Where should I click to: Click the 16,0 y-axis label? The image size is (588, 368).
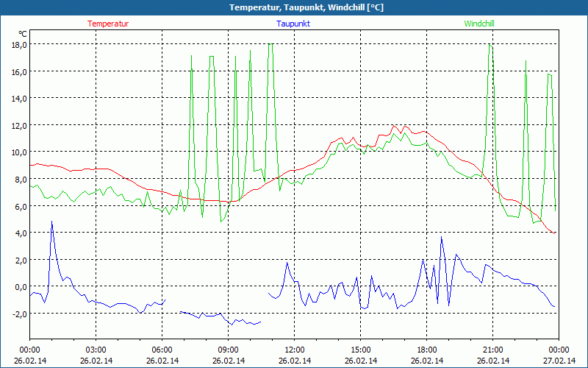coord(19,71)
